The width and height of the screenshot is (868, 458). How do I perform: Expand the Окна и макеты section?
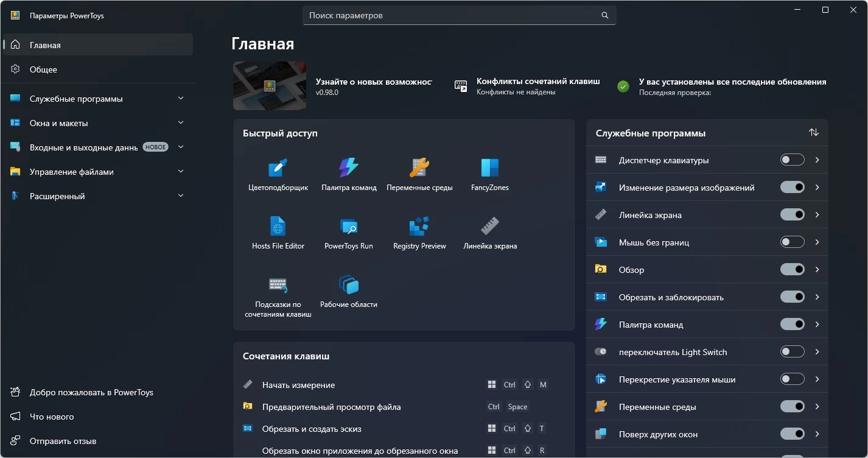point(98,123)
